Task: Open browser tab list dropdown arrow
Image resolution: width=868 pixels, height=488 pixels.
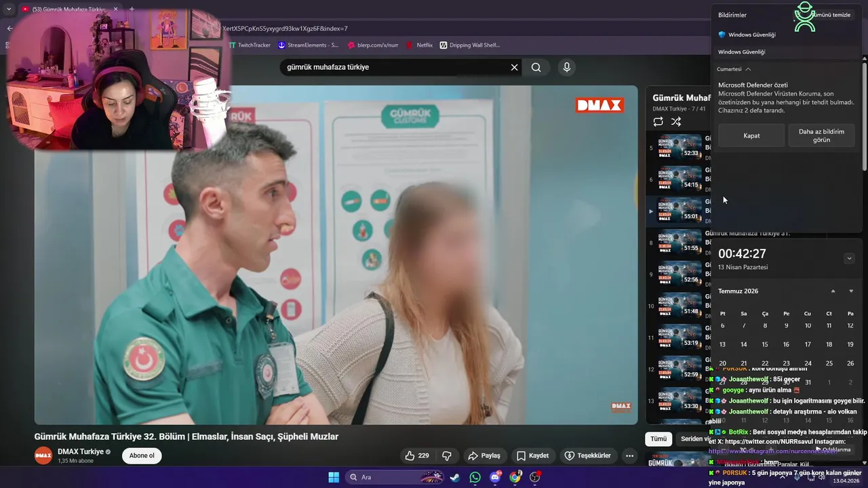Action: click(8, 9)
